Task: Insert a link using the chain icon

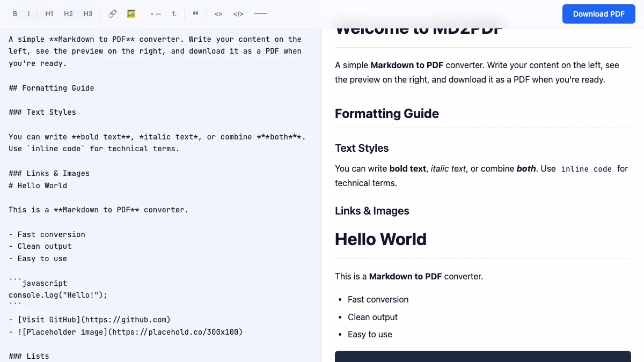Action: (x=112, y=13)
